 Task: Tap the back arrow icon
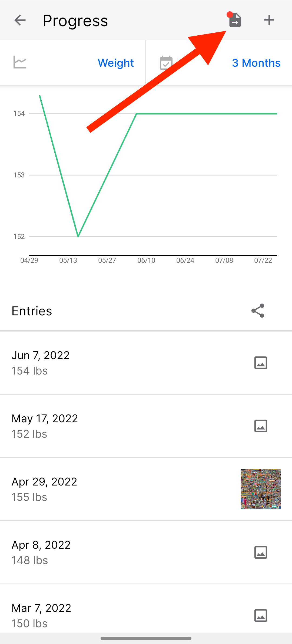(20, 20)
